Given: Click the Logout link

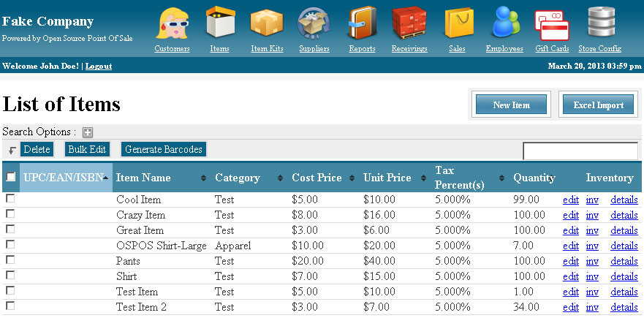Looking at the screenshot, I should coord(99,66).
